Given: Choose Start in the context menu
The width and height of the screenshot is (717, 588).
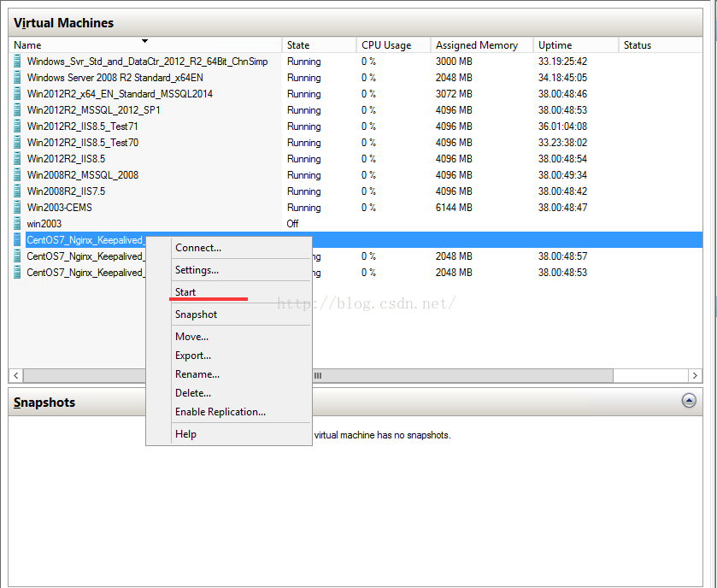Looking at the screenshot, I should tap(185, 292).
